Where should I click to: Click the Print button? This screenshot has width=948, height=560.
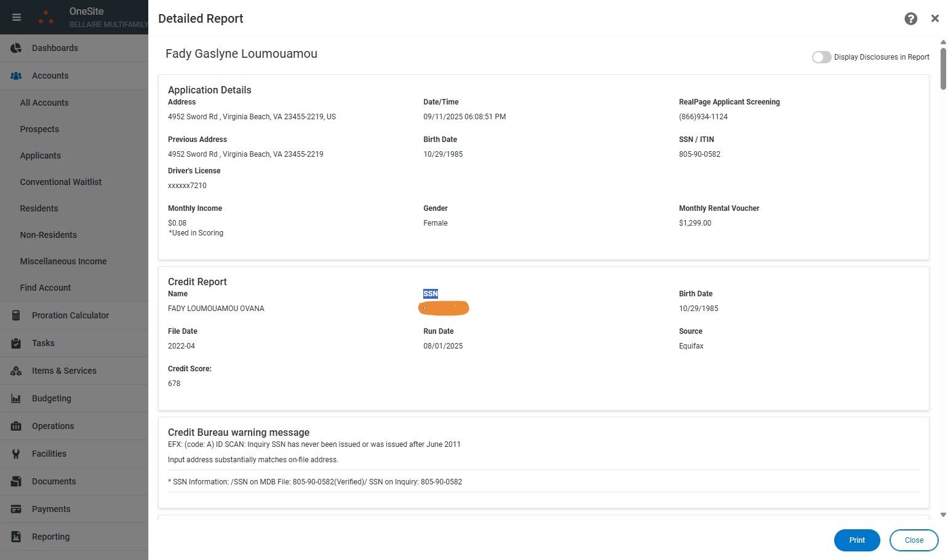tap(856, 540)
